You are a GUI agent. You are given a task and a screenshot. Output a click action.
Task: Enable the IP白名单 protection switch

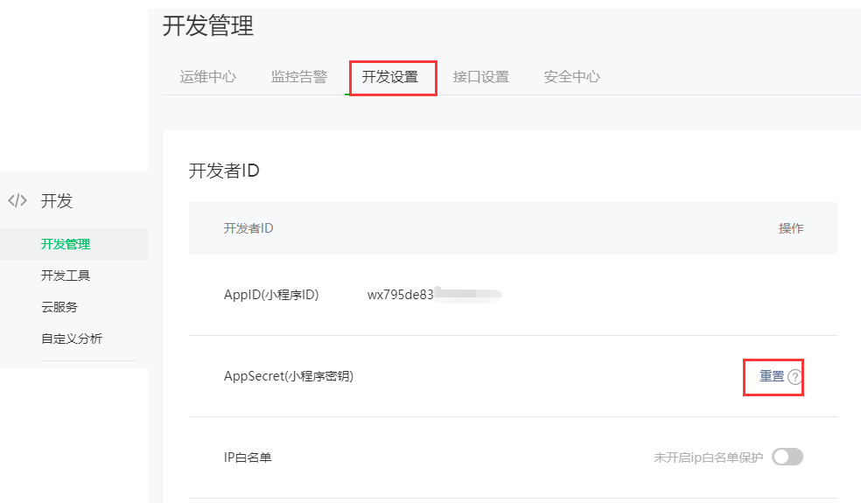tap(787, 457)
